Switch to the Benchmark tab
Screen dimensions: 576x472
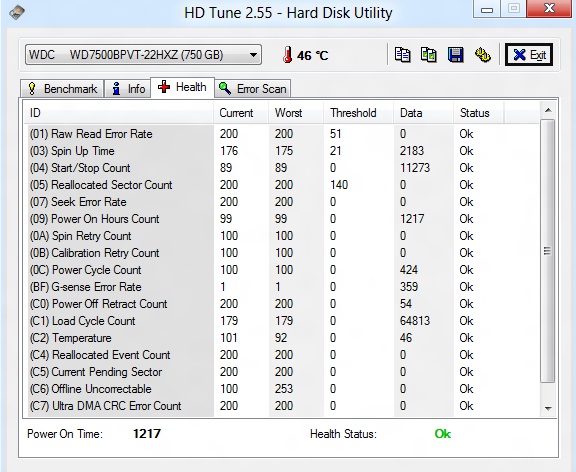[x=62, y=89]
